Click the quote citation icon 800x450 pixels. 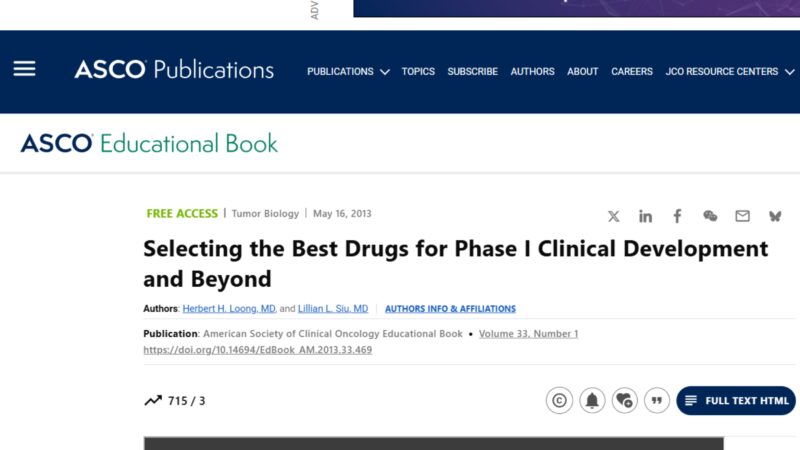(x=657, y=401)
